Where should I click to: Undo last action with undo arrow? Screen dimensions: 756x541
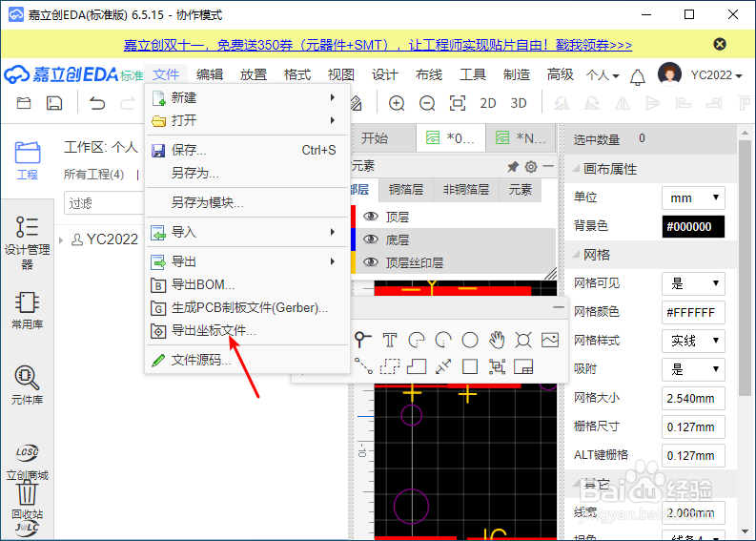[x=97, y=103]
